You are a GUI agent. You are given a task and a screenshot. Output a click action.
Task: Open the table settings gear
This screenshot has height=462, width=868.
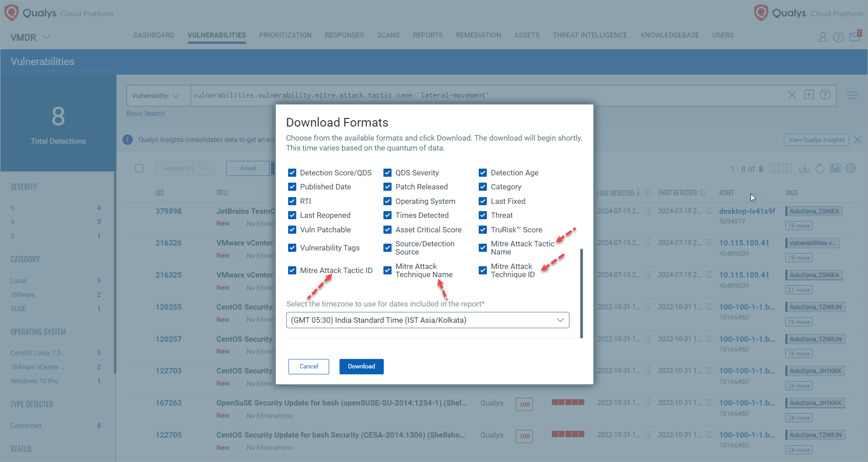(x=851, y=168)
